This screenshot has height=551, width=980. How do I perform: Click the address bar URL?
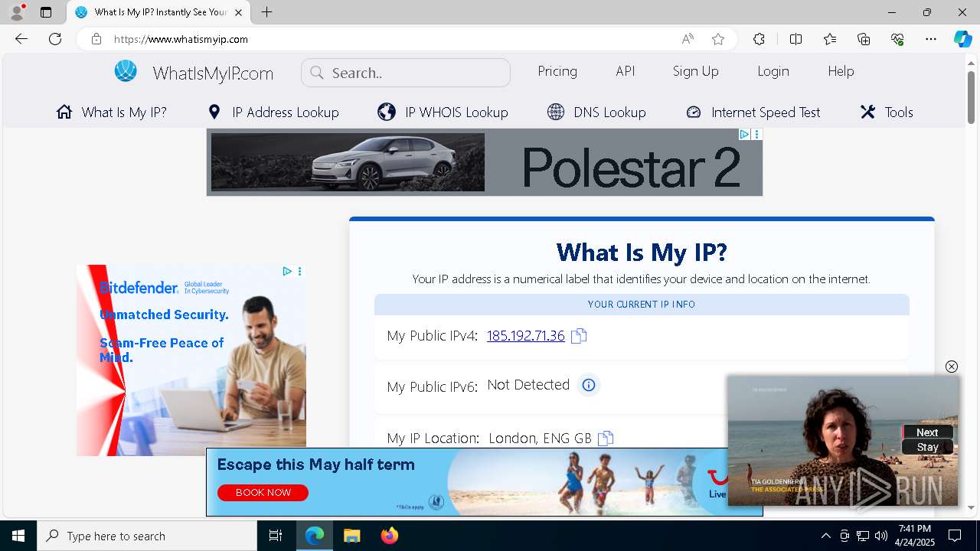181,39
